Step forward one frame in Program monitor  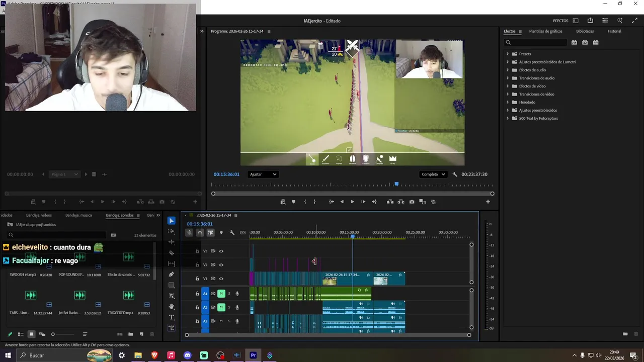(x=363, y=202)
